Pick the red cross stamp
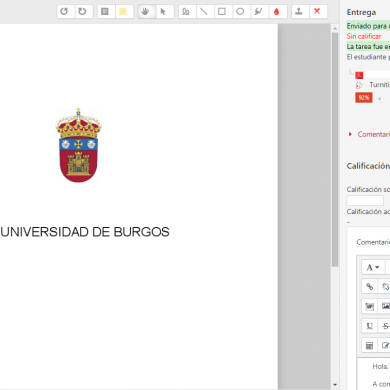390x390 pixels. coord(317,12)
